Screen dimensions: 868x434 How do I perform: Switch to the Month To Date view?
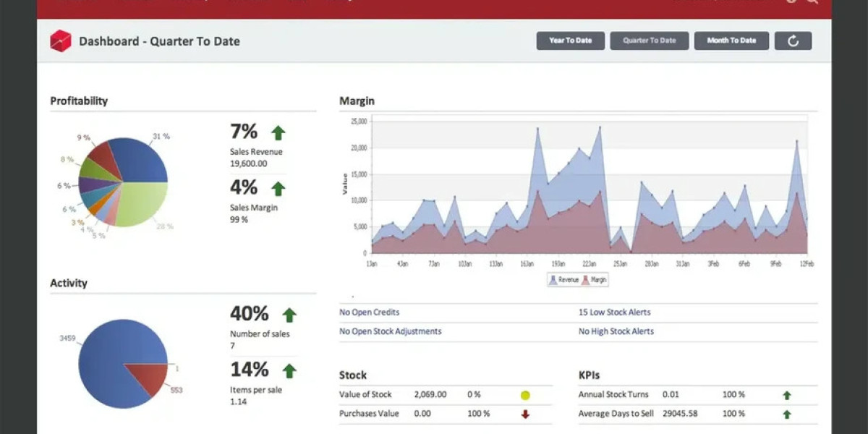tap(731, 41)
